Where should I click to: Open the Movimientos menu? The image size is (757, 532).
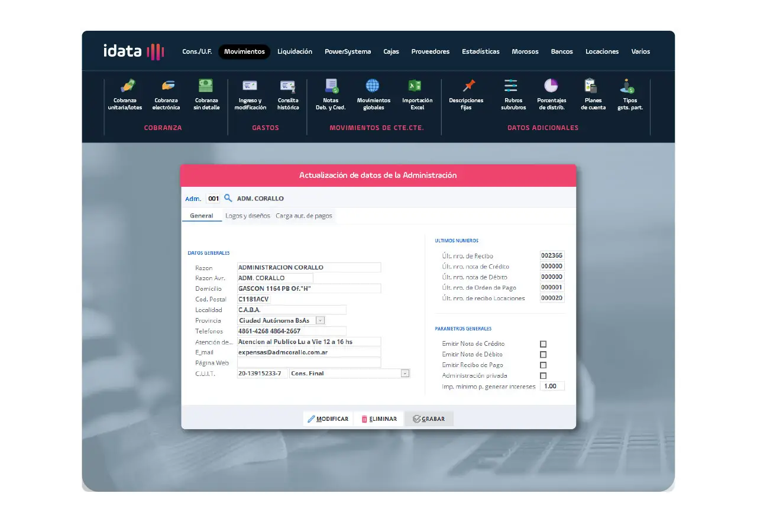(x=244, y=51)
